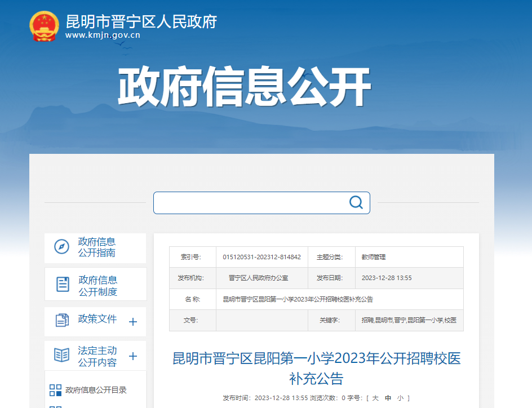Open the 法定主动公开内容 menu item
This screenshot has width=532, height=408.
(x=97, y=357)
